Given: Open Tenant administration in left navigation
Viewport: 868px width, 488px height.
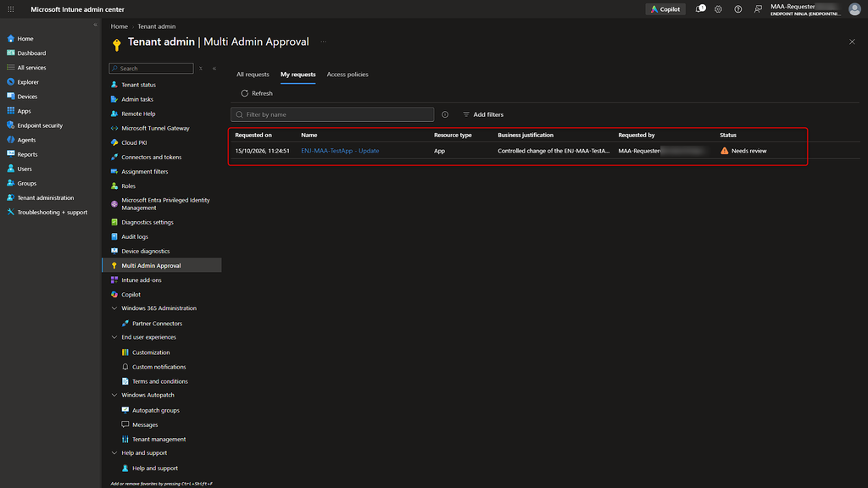Looking at the screenshot, I should click(x=46, y=197).
